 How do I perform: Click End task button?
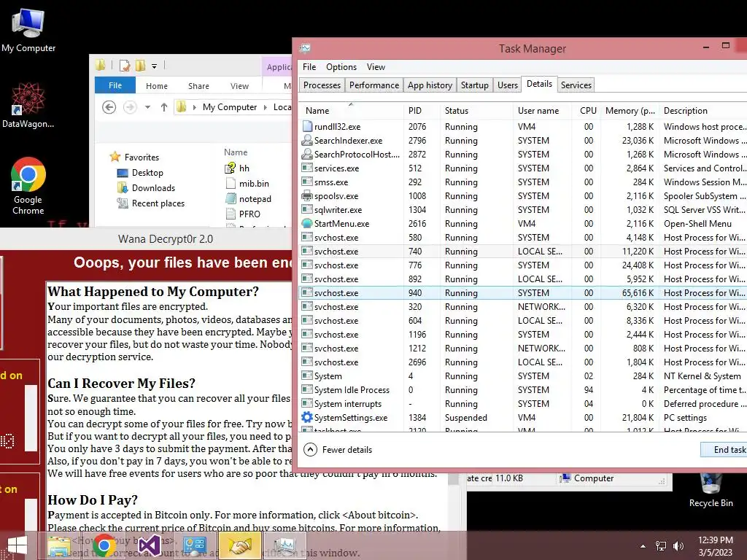coord(724,449)
